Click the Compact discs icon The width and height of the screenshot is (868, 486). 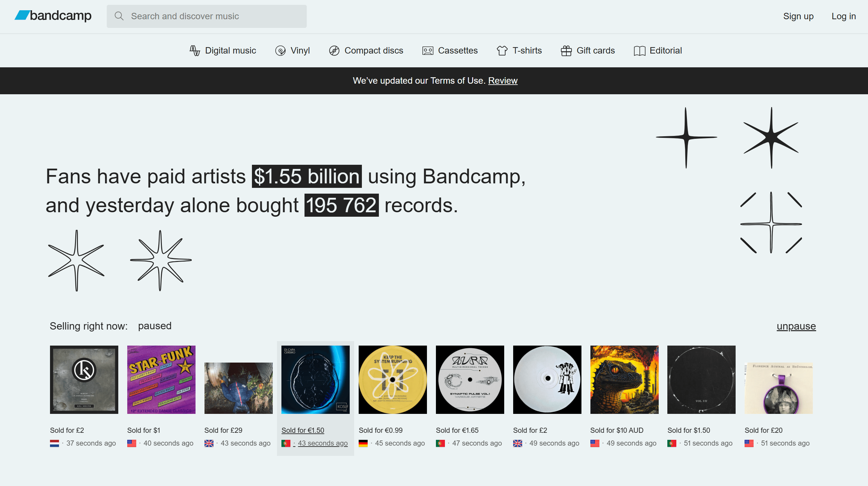tap(334, 51)
